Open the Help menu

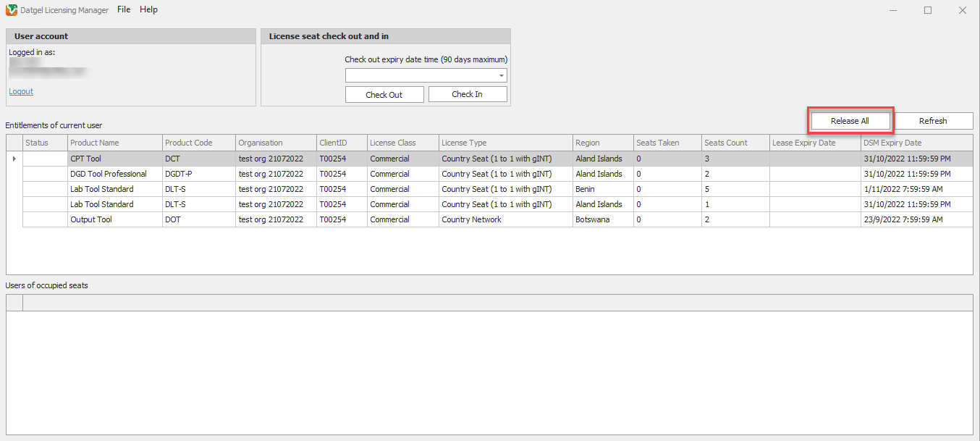pyautogui.click(x=148, y=10)
